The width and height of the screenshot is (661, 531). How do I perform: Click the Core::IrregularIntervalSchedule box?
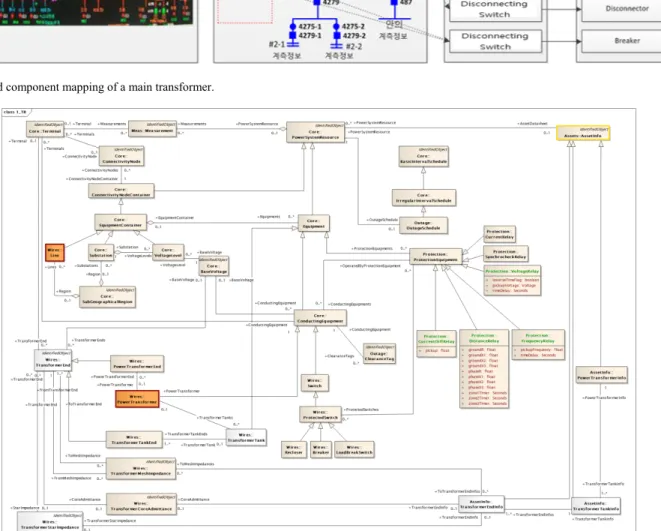(424, 198)
